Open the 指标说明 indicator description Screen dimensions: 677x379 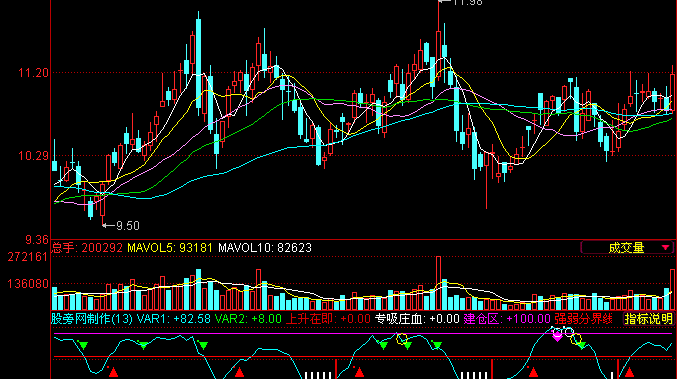pyautogui.click(x=649, y=319)
